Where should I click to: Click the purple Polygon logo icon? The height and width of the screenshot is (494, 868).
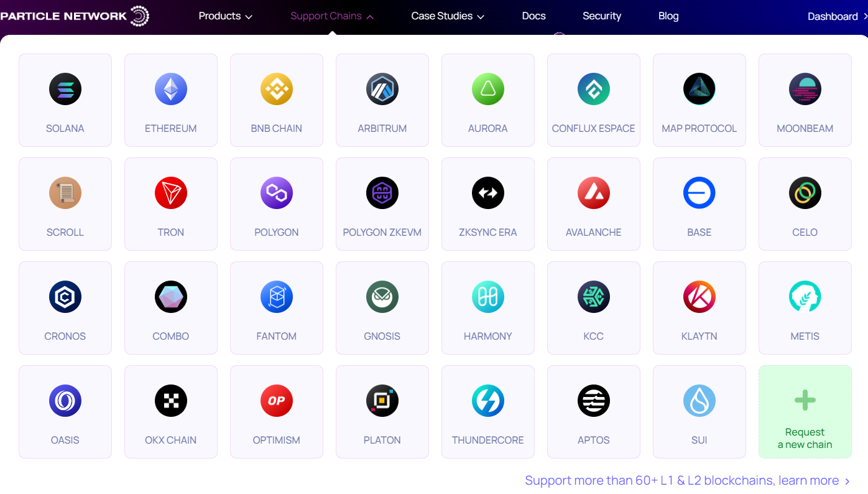click(x=277, y=193)
